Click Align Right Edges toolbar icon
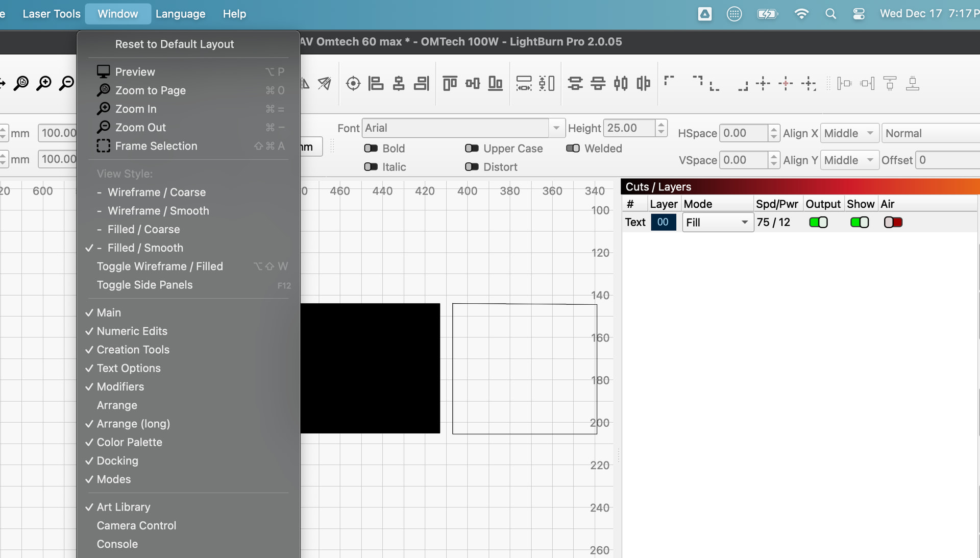This screenshot has height=558, width=980. click(x=422, y=83)
